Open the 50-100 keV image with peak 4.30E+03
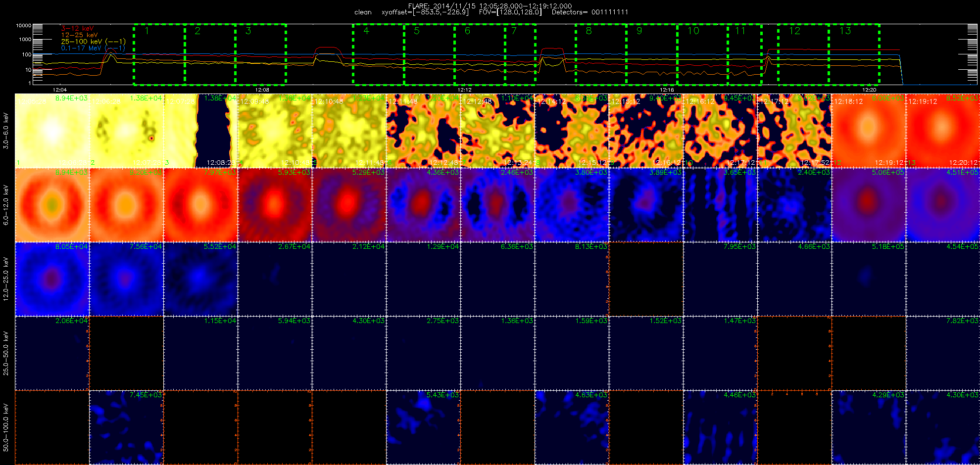The image size is (980, 465). pos(943,427)
